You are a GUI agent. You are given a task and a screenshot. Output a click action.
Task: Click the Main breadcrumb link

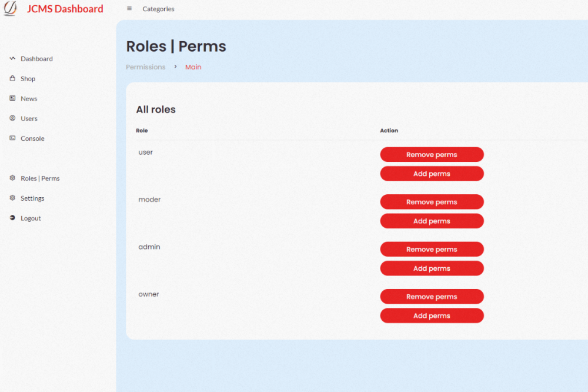click(x=193, y=67)
